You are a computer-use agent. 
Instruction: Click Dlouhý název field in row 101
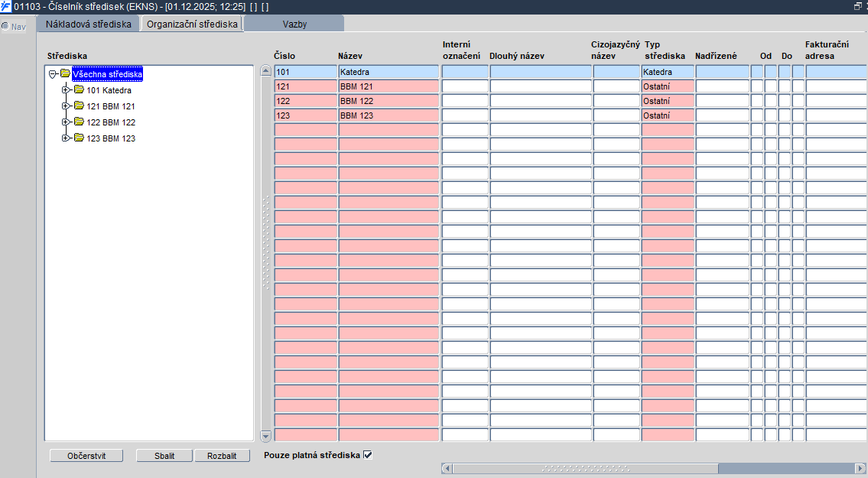click(541, 71)
